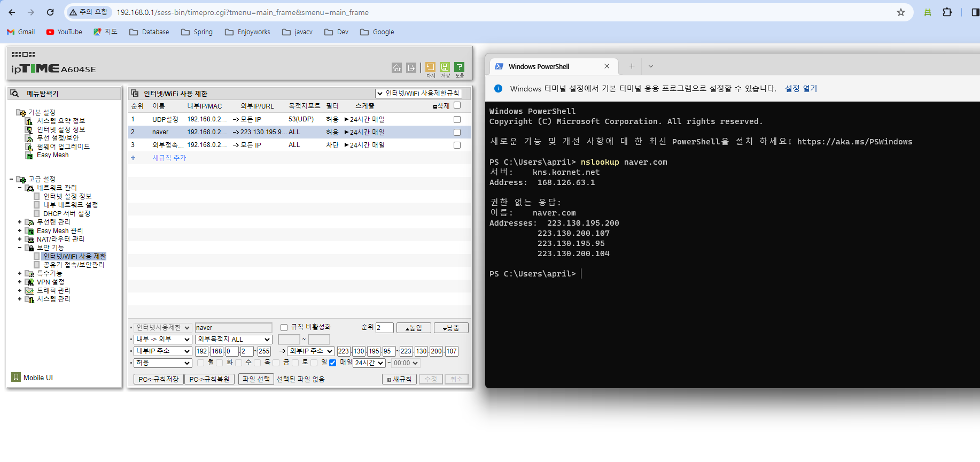Click the router logout icon
980x462 pixels.
pos(411,67)
